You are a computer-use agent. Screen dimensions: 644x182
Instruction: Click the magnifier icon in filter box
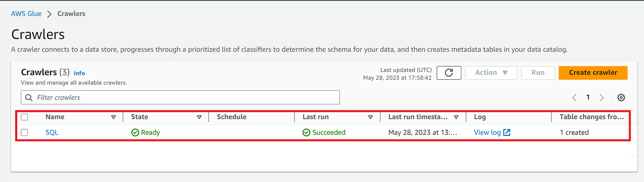[29, 97]
